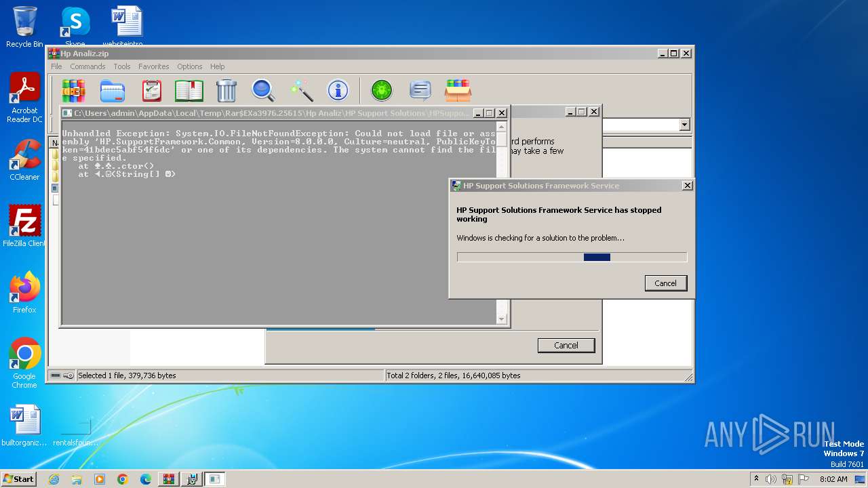Click the SFX archive box icon
This screenshot has height=488, width=868.
pos(458,90)
